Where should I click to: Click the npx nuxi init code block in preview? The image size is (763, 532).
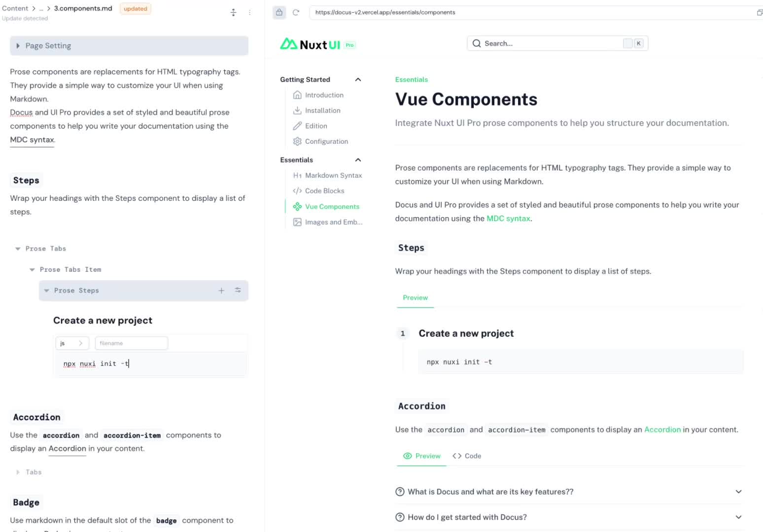pos(581,362)
